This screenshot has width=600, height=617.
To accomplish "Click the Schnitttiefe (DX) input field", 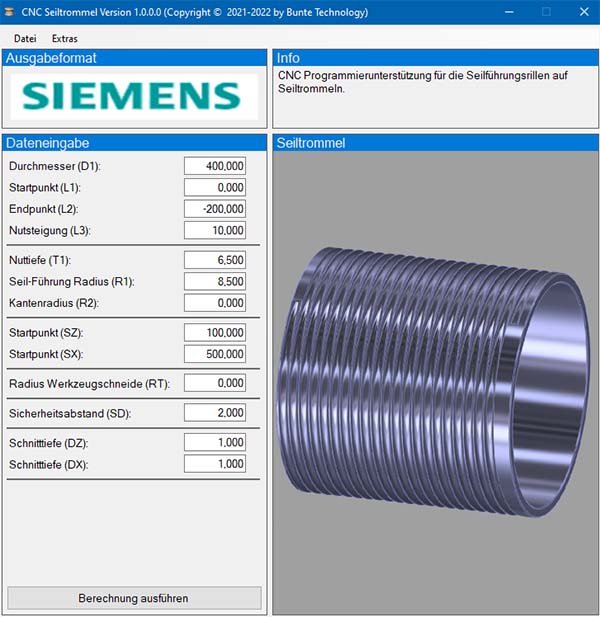I will click(215, 464).
